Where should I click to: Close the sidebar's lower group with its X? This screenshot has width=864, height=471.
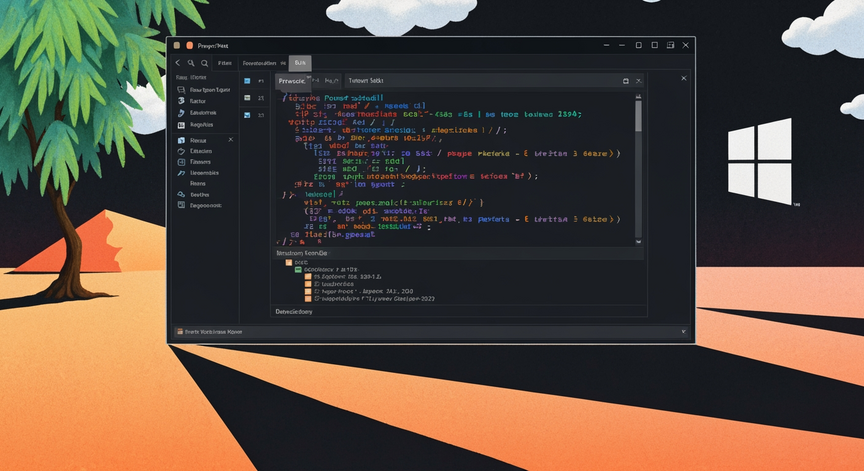coord(231,140)
